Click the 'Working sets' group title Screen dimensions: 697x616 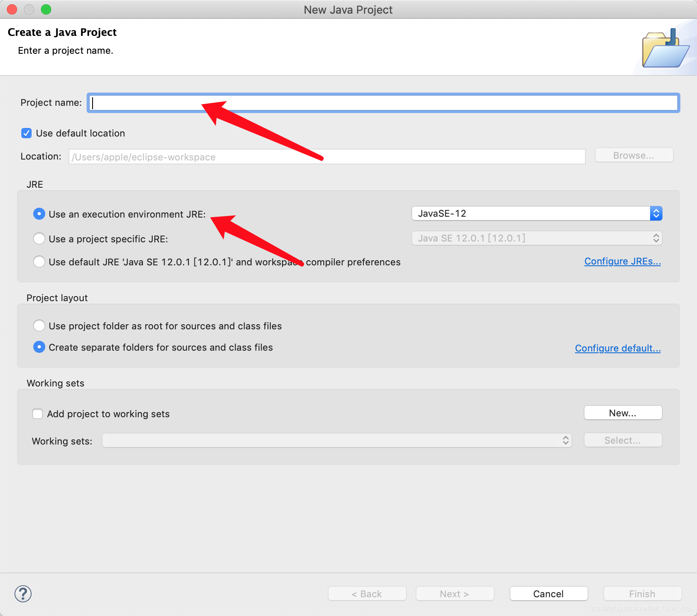pos(55,383)
